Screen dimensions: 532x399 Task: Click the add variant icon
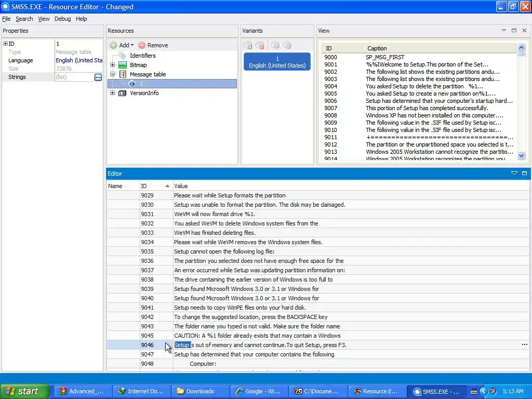248,45
